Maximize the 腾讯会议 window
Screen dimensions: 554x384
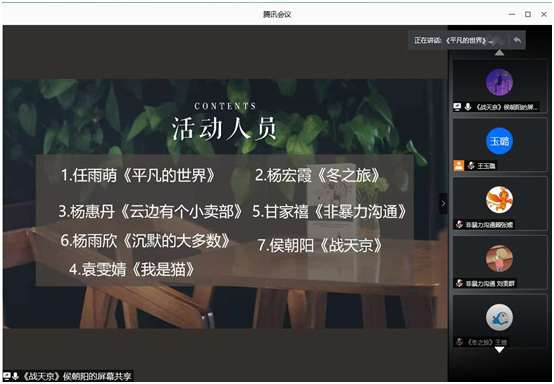(528, 14)
